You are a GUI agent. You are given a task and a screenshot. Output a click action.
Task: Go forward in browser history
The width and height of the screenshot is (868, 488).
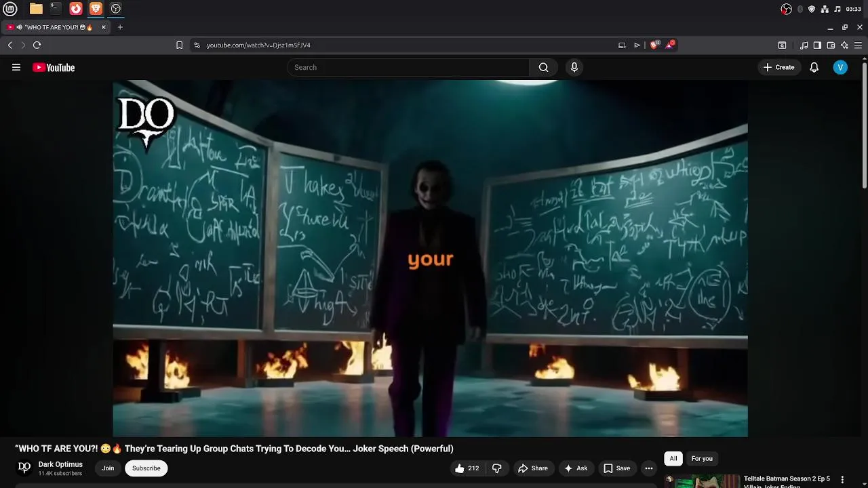(23, 45)
